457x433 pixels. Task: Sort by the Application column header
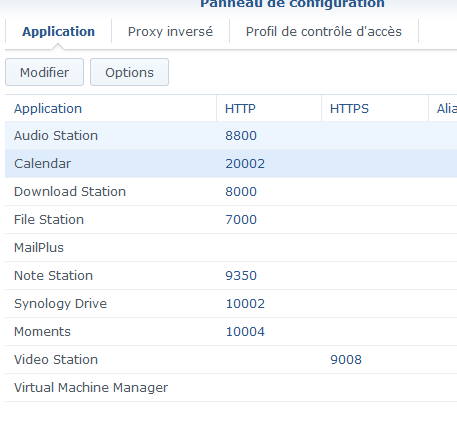point(111,108)
